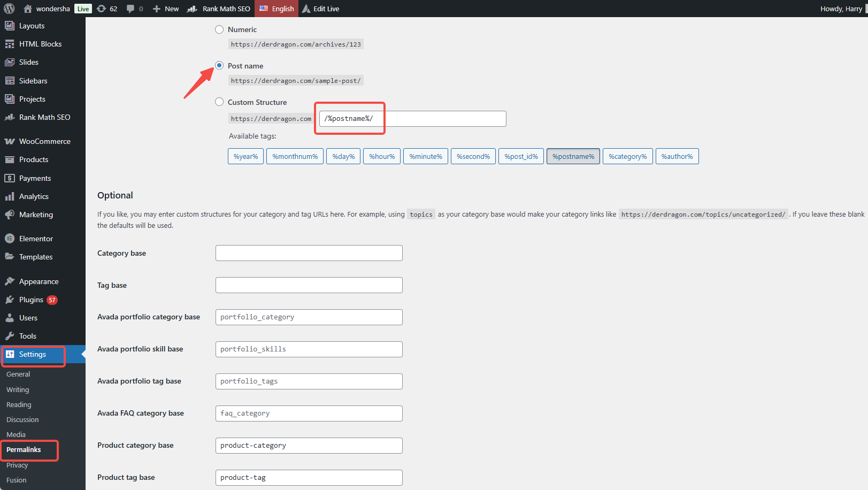Select the Numeric permalink radio button

click(x=219, y=29)
